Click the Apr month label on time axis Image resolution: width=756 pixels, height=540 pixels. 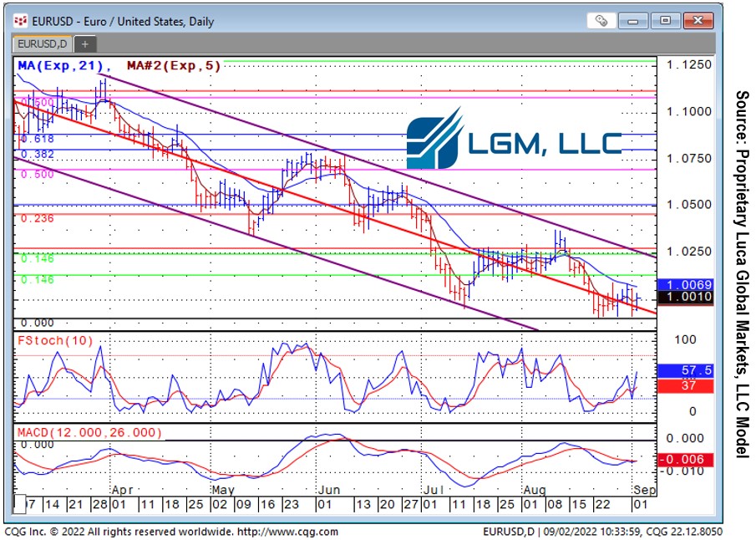122,491
